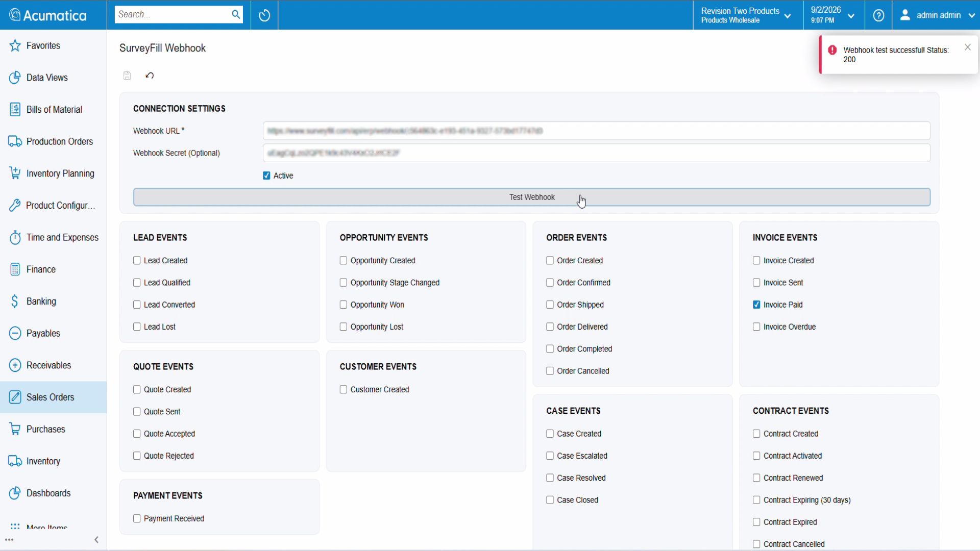980x551 pixels.
Task: Check Customer Created
Action: click(344, 390)
